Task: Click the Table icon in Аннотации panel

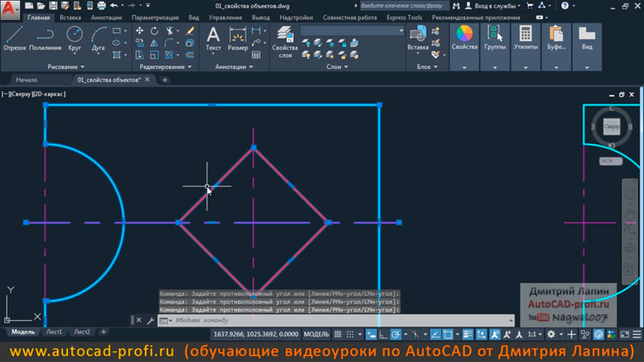Action: pyautogui.click(x=256, y=55)
